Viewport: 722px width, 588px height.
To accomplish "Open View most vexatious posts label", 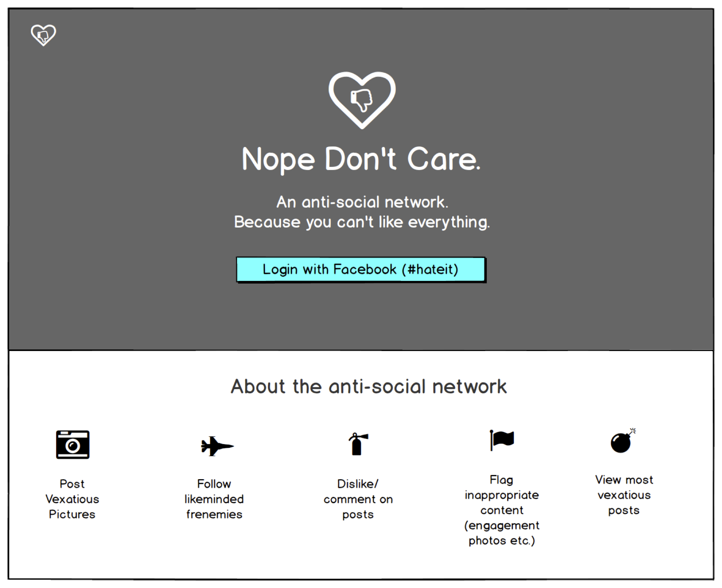I will click(624, 495).
